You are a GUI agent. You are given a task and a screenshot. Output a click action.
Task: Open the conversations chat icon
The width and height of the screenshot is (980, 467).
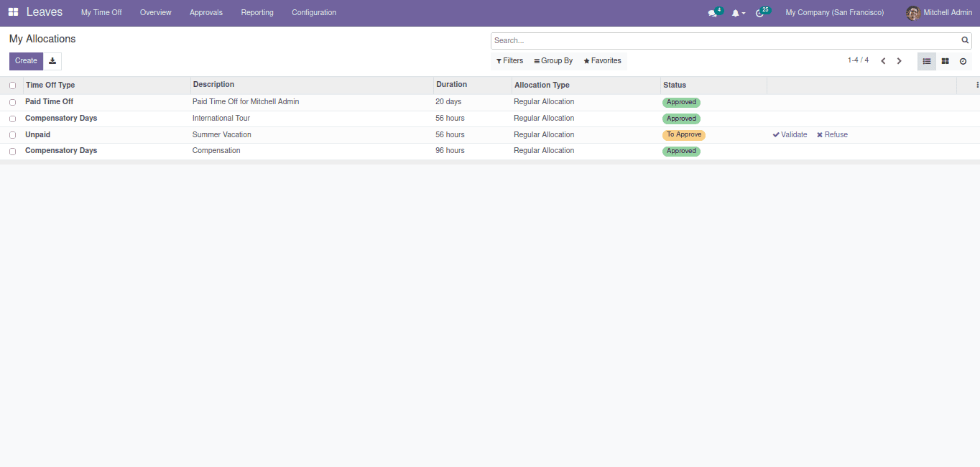(x=713, y=13)
